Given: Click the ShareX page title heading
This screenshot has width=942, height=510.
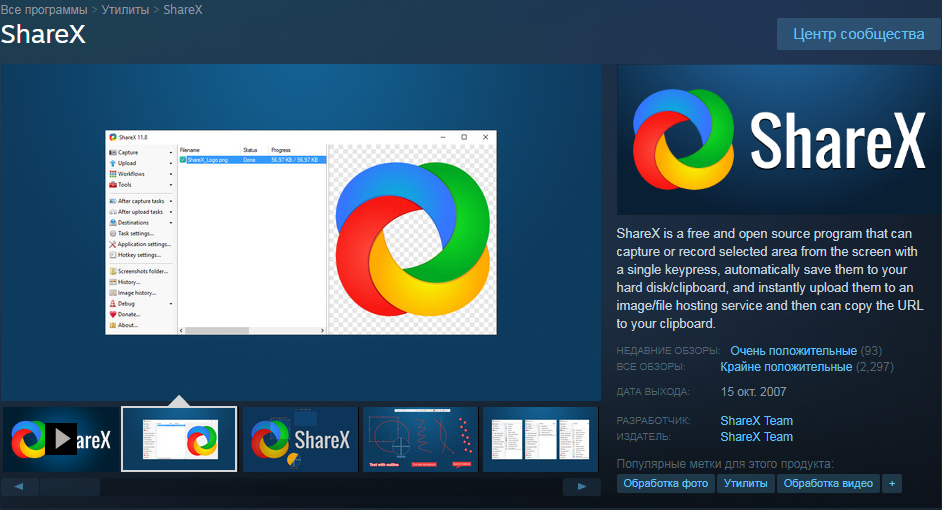Looking at the screenshot, I should pos(43,34).
